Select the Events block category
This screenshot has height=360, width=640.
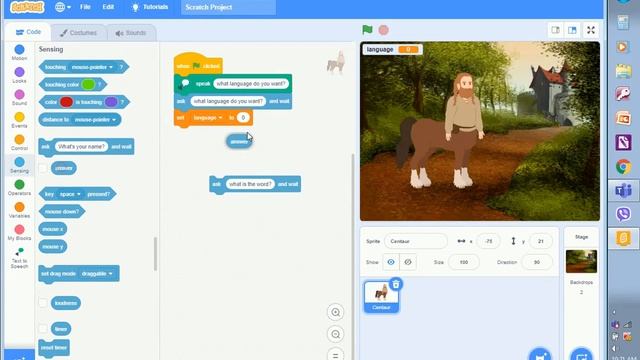tap(19, 120)
